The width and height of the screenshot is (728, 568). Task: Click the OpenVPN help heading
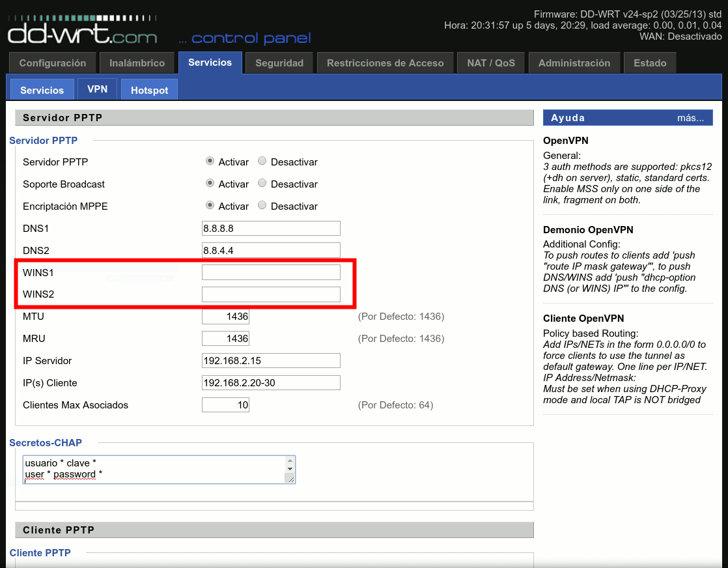click(x=565, y=141)
